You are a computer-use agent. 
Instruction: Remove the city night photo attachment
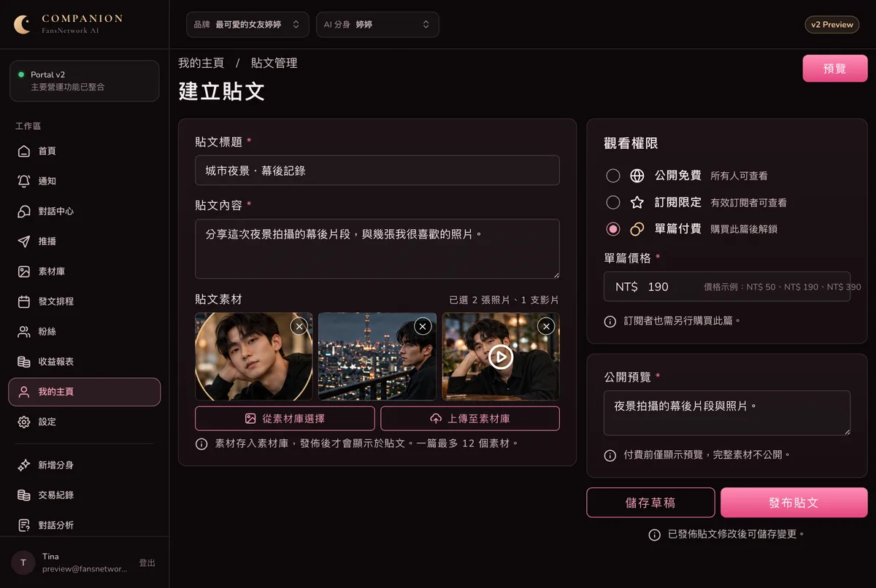pos(423,326)
